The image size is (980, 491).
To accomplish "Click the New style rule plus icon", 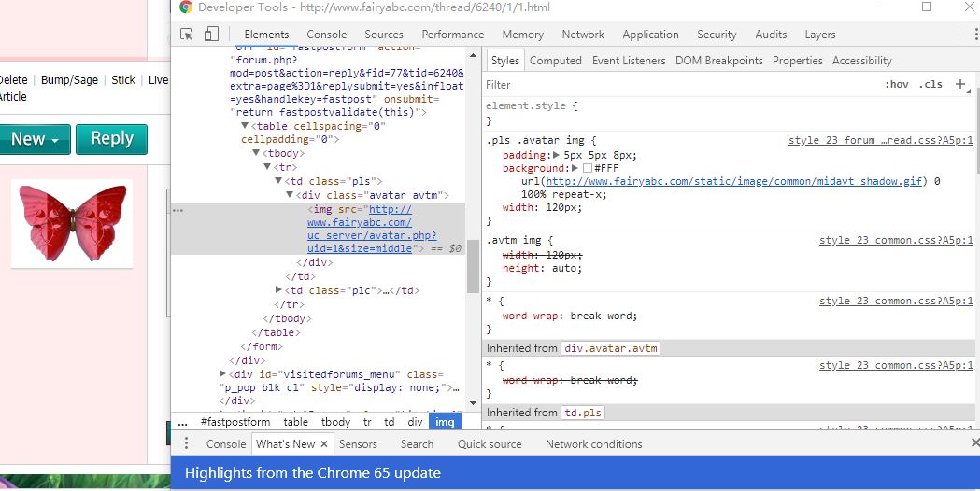I will pyautogui.click(x=959, y=84).
